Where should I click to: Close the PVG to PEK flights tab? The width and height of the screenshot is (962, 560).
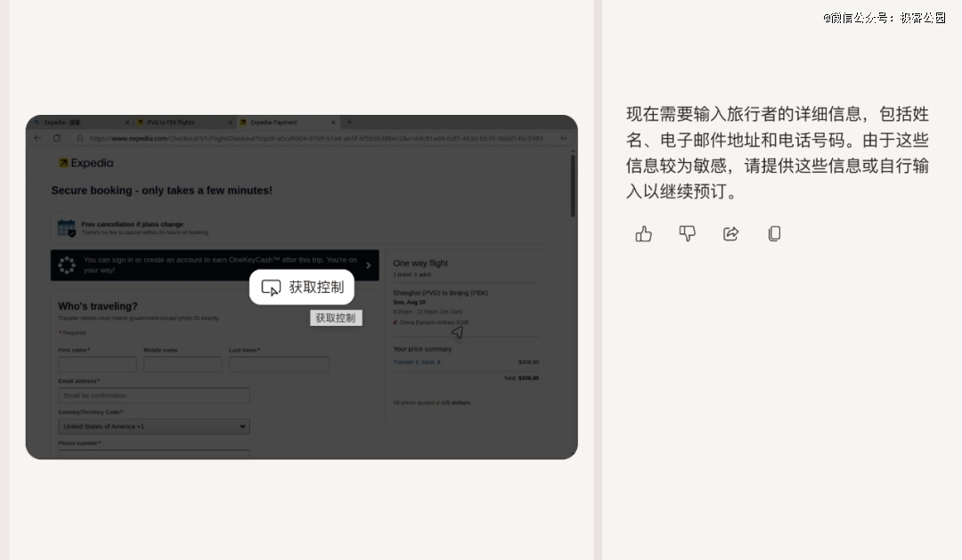[230, 122]
